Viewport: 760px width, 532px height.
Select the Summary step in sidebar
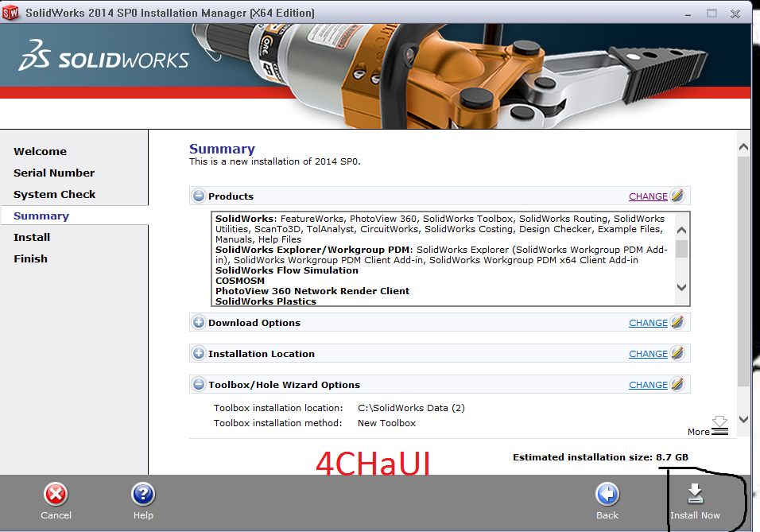(41, 216)
